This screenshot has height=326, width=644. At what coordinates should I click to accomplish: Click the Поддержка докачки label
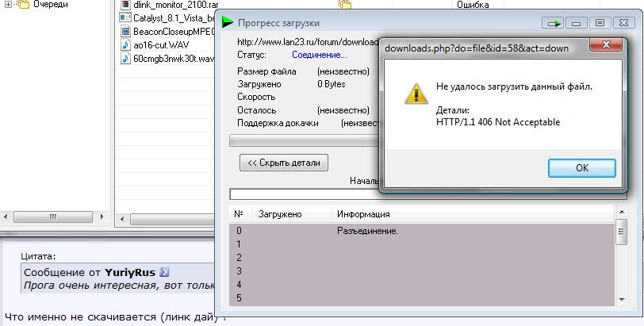278,123
